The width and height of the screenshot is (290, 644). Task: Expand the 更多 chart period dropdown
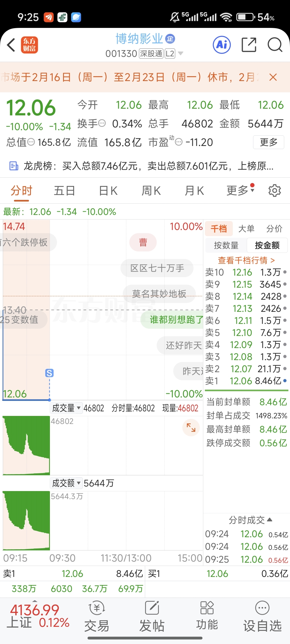[240, 190]
